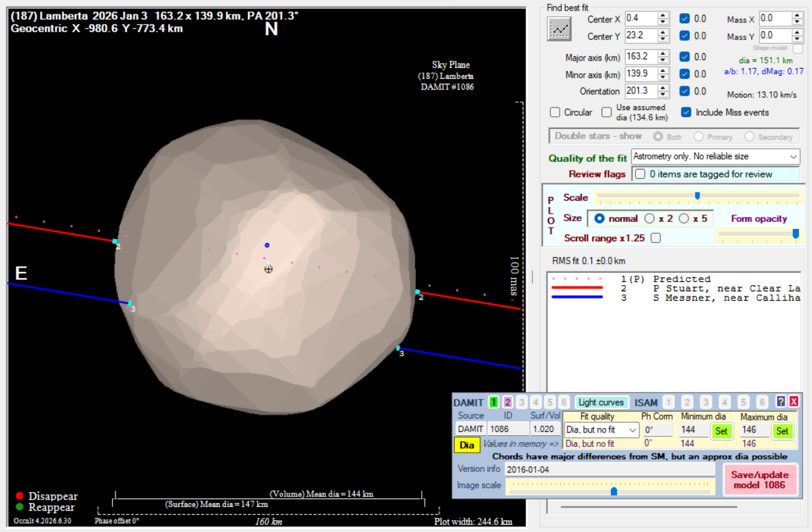Image resolution: width=812 pixels, height=532 pixels.
Task: Click the chord 2 reappearance marker on the red line
Action: [x=417, y=292]
